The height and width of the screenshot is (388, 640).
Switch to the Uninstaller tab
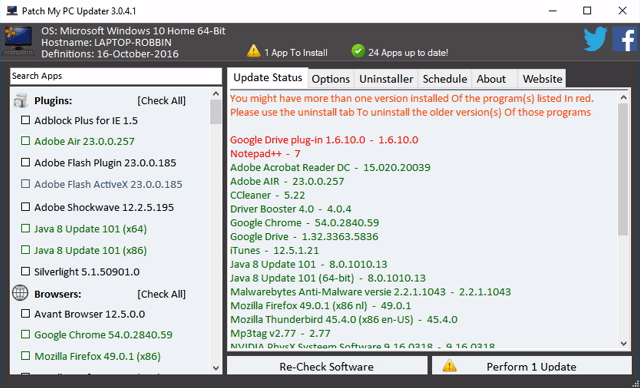tap(386, 79)
